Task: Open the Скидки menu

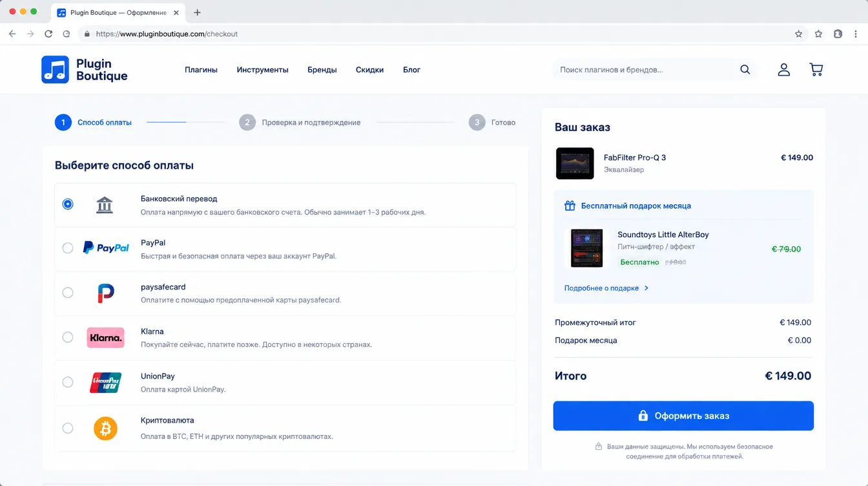Action: [369, 70]
